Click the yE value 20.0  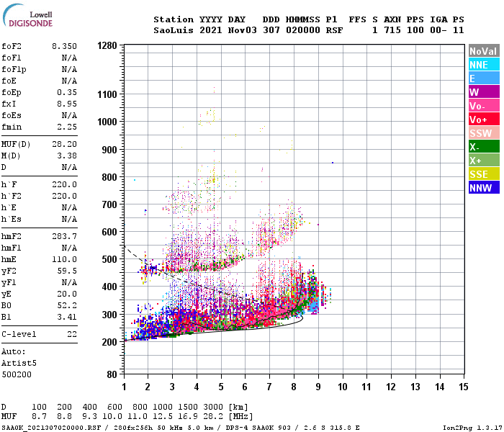tap(67, 294)
